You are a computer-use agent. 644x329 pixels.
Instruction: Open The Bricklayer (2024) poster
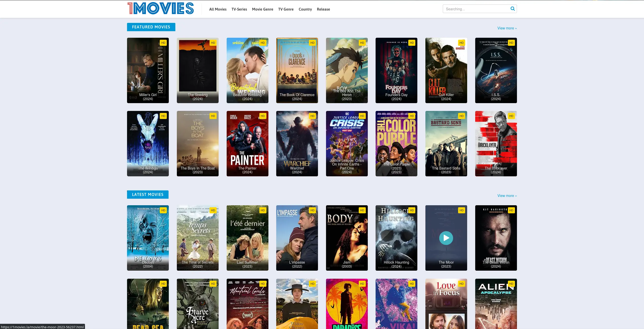(496, 144)
